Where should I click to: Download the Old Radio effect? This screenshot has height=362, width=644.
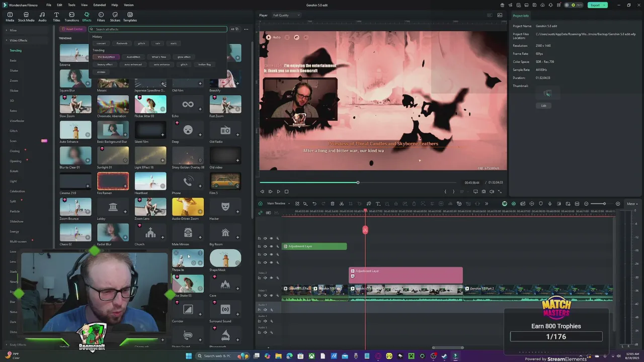[237, 135]
